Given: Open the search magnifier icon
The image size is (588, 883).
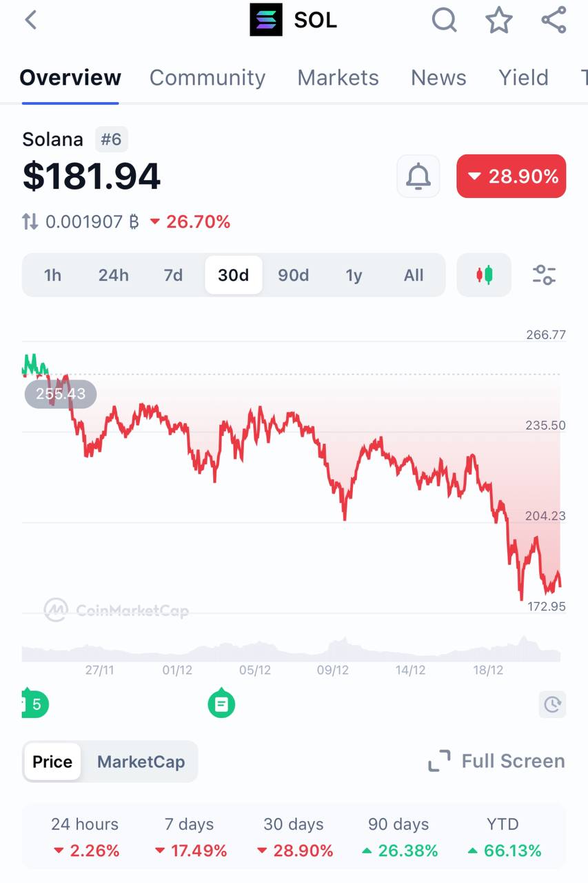Looking at the screenshot, I should coord(445,20).
